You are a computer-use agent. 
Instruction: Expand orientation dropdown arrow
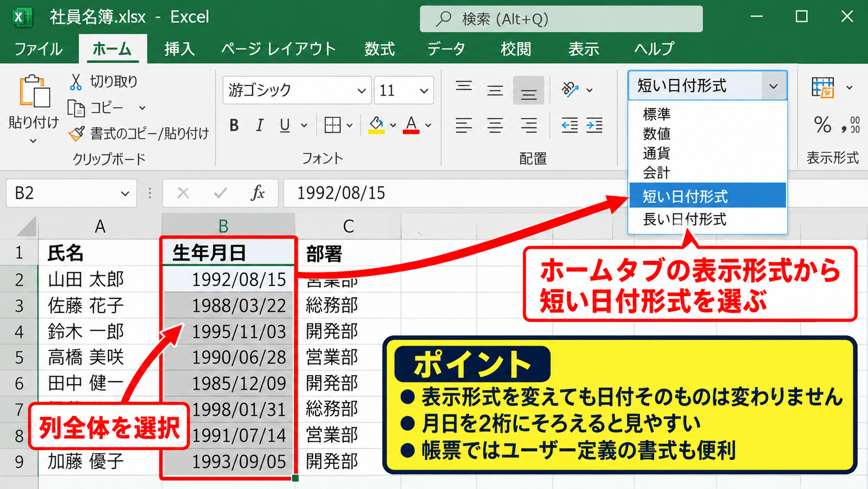[x=589, y=90]
